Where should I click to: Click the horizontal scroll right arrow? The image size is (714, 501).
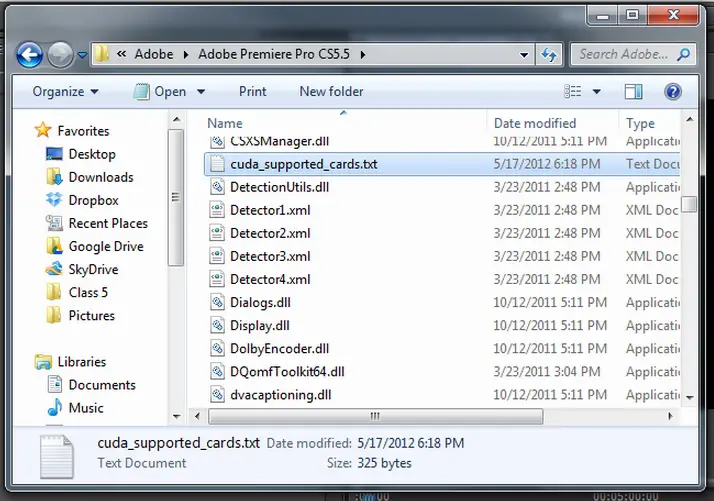coord(670,416)
